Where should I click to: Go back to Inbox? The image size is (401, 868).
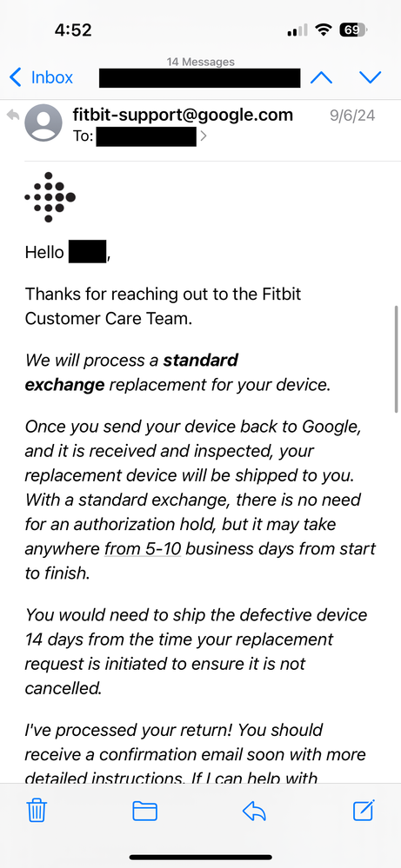[42, 77]
